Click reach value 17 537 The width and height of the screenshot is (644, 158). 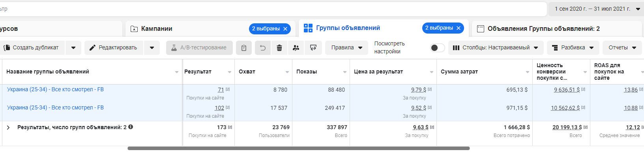[279, 108]
